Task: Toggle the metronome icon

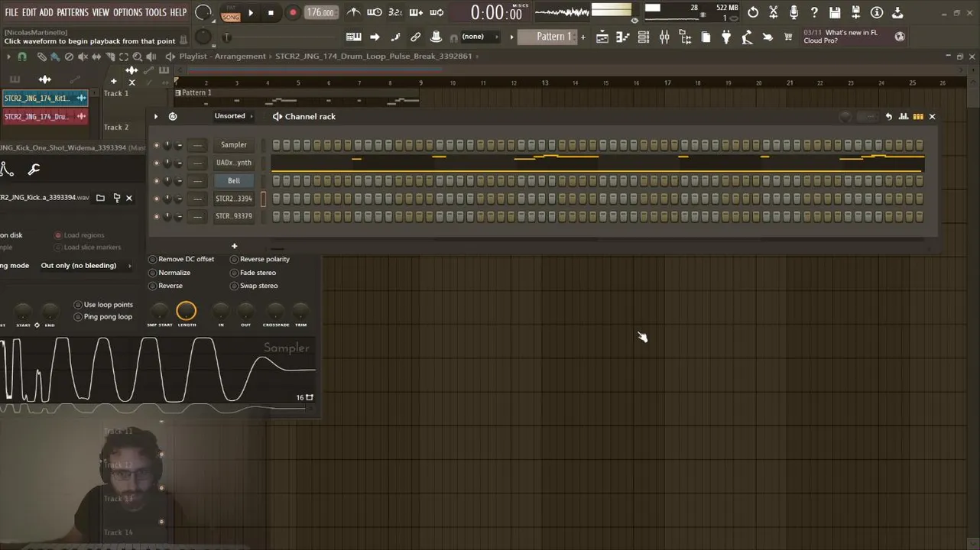Action: click(354, 13)
